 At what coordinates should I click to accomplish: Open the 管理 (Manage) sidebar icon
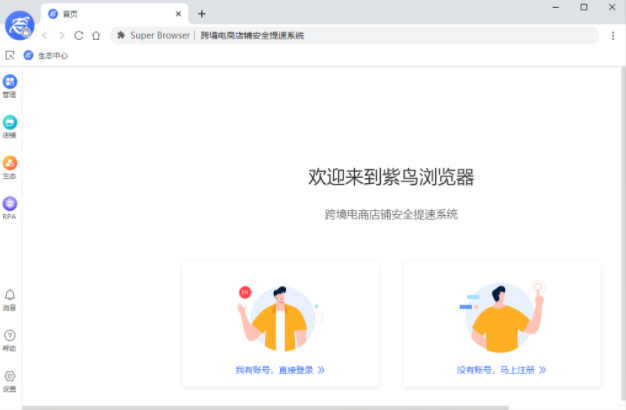coord(10,82)
